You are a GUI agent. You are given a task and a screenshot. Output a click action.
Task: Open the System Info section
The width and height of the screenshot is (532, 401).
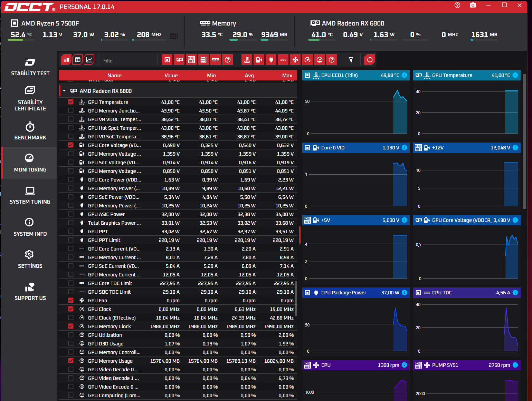tap(30, 227)
